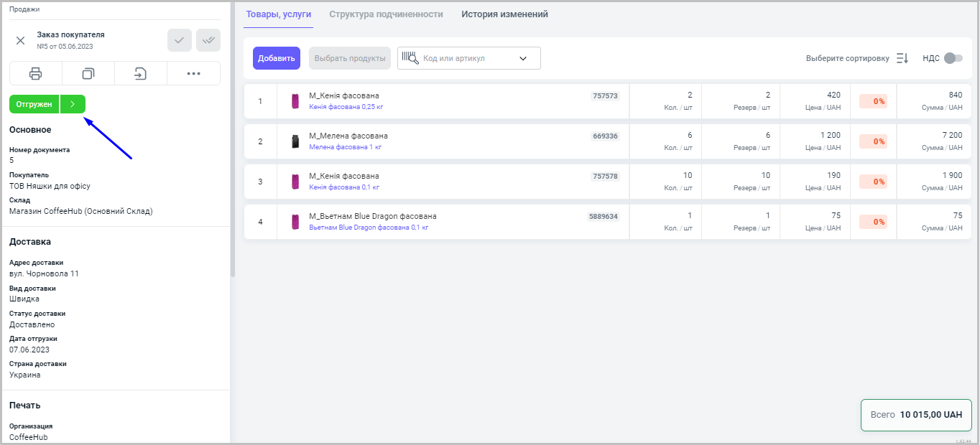The image size is (980, 445).
Task: Close the customer order with X icon
Action: point(21,40)
